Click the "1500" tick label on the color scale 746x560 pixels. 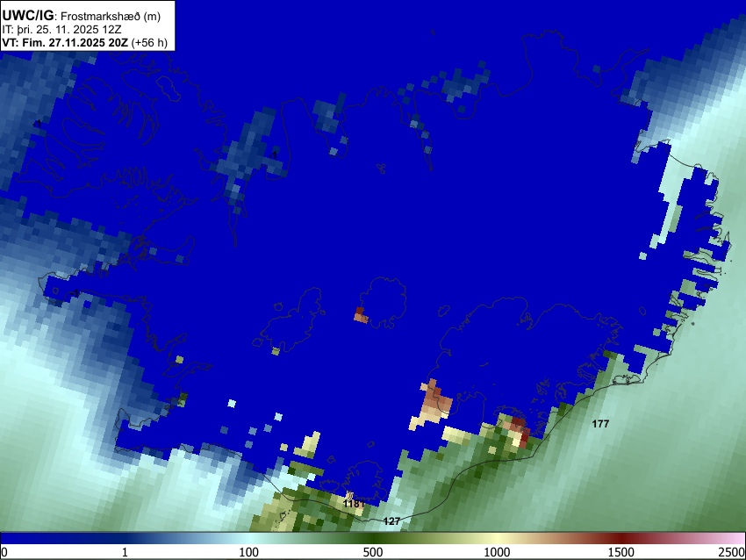coord(621,552)
